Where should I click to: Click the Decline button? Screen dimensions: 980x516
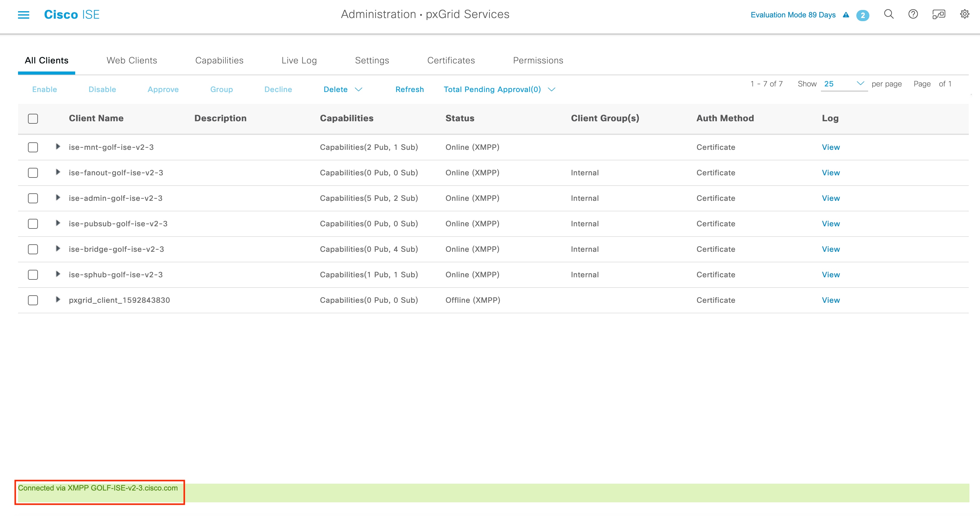point(278,90)
